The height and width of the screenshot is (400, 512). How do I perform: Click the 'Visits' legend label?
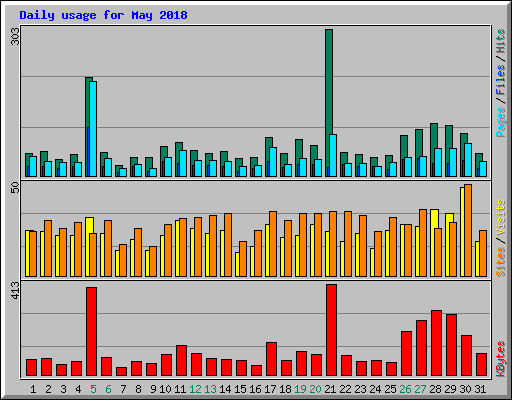501,217
